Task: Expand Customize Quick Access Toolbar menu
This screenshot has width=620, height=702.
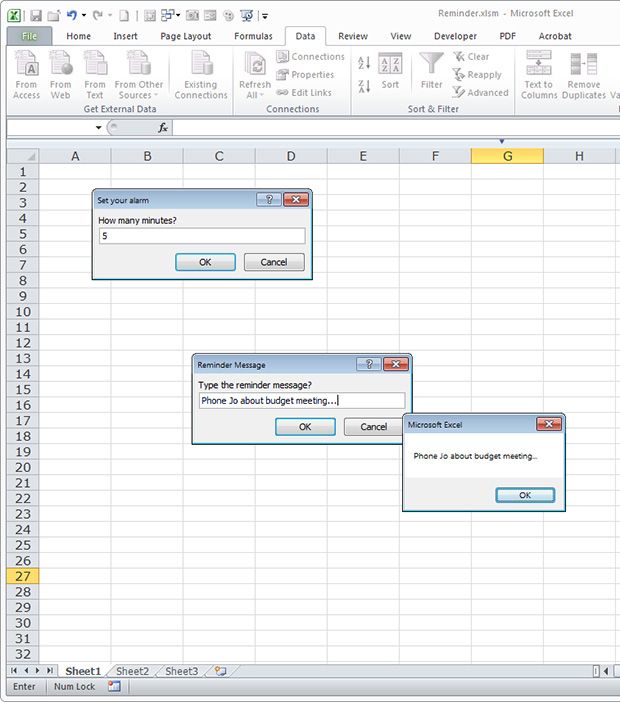Action: (265, 17)
